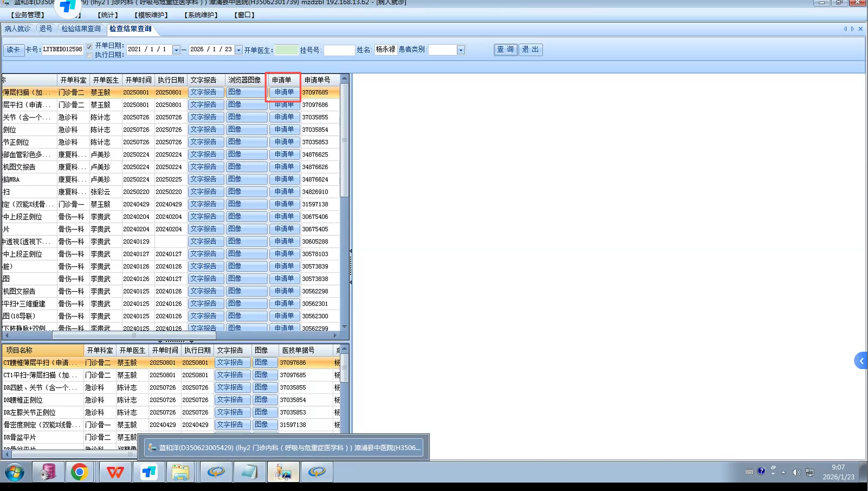The height and width of the screenshot is (491, 868).
Task: Click the upper table's horizontal scrollbar thumb
Action: pyautogui.click(x=134, y=335)
